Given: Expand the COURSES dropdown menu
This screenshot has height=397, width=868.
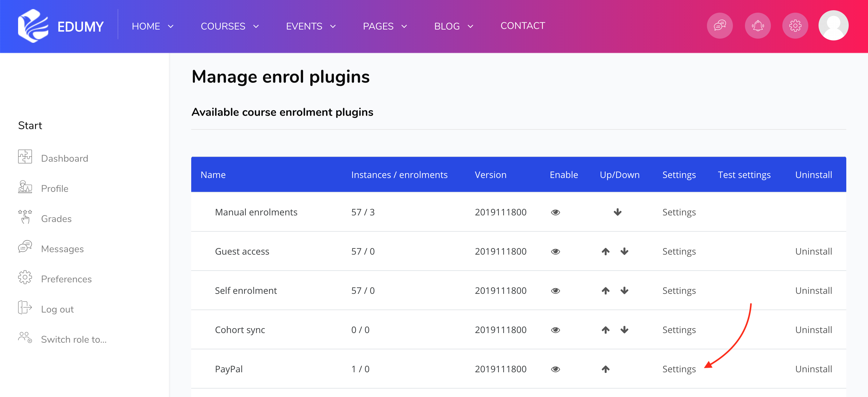Looking at the screenshot, I should 230,26.
